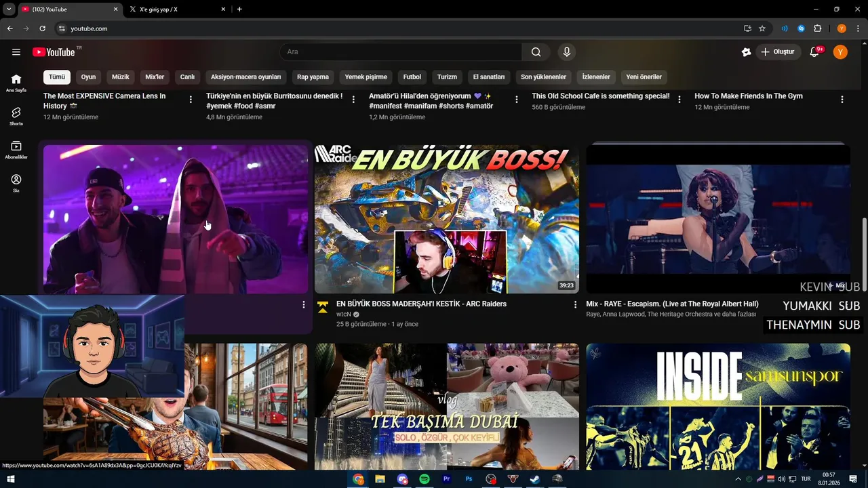Select the Mix'ler filter chip

click(x=155, y=77)
